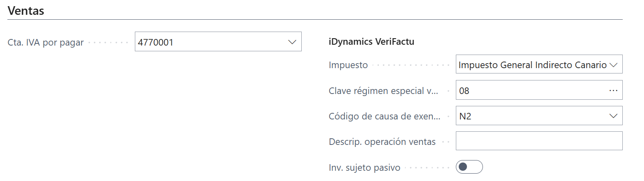
Task: Focus the empty Descrip. operación ventas field
Action: coord(539,141)
